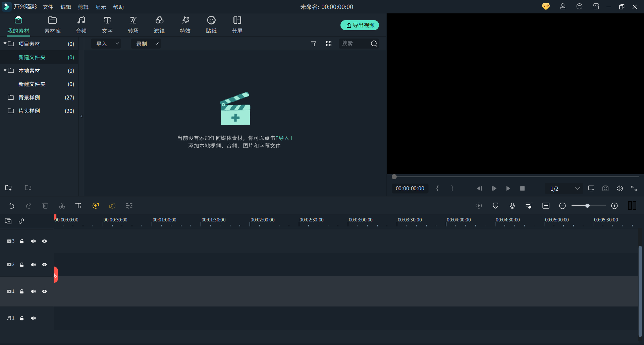Open the record voiceover microphone icon
Viewport: 644px width, 345px height.
click(512, 206)
